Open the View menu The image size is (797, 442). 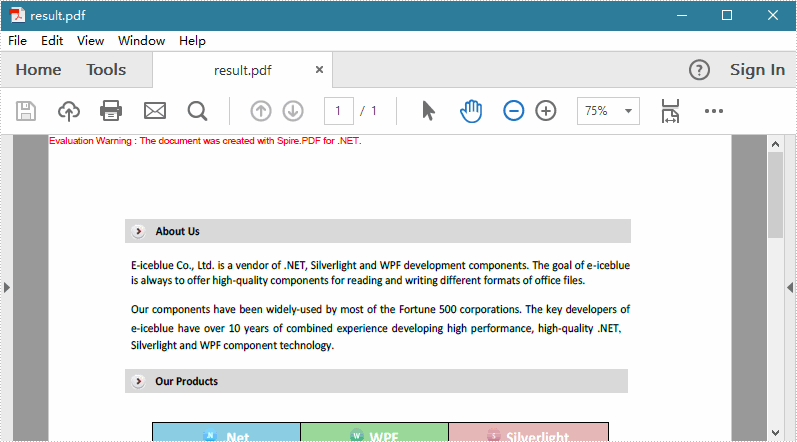tap(90, 41)
